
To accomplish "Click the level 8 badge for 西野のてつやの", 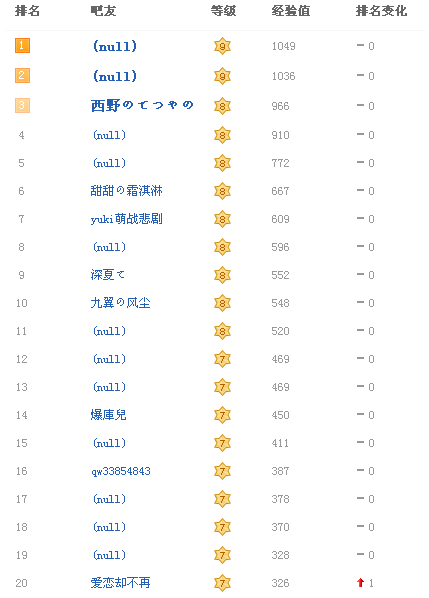I will [x=222, y=106].
